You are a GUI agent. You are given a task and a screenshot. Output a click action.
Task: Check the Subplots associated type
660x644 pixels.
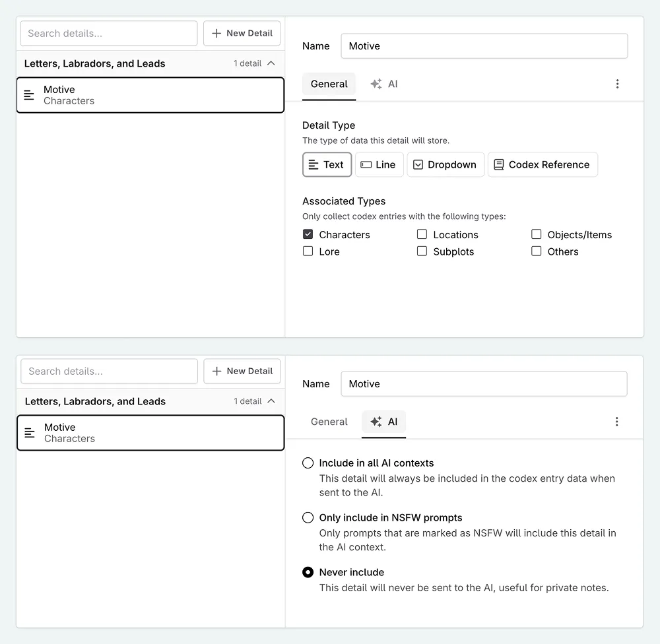(x=422, y=251)
